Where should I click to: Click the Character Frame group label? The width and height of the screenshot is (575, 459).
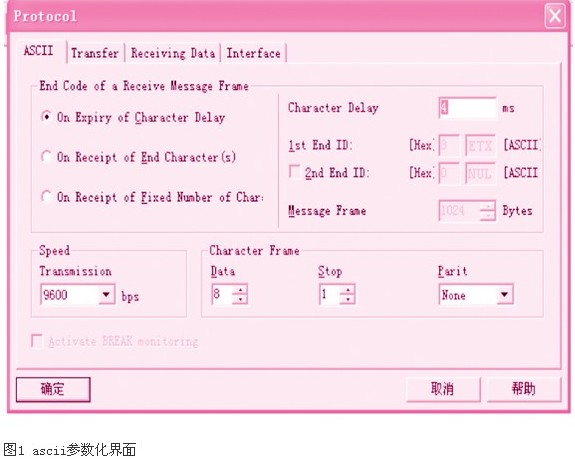pos(254,251)
